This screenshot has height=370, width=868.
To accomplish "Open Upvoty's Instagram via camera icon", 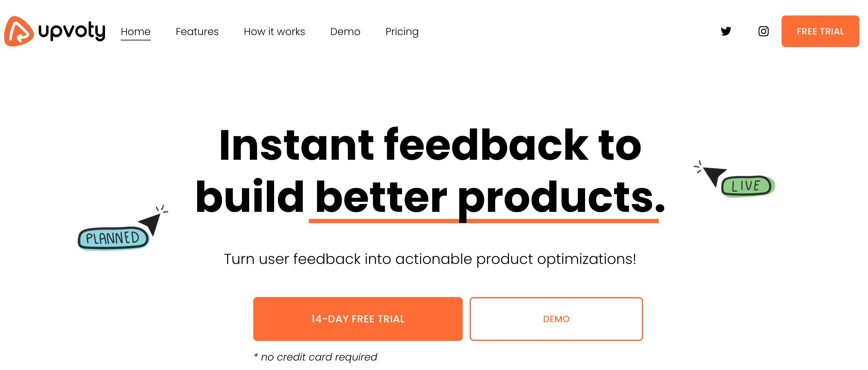I will (x=763, y=31).
